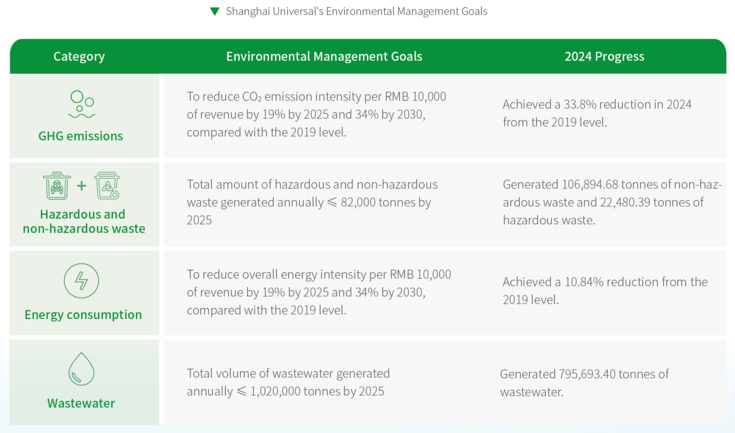The height and width of the screenshot is (433, 735).
Task: Click the GHG emissions label
Action: pyautogui.click(x=82, y=136)
